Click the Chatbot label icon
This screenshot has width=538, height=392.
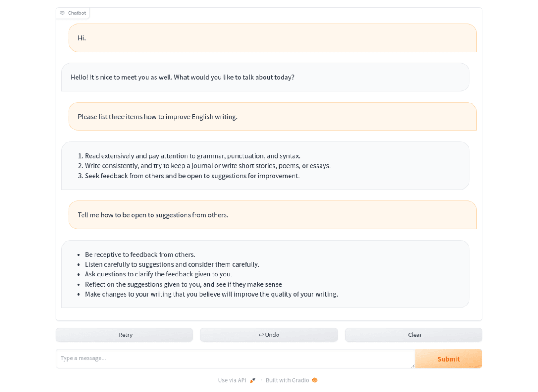[x=62, y=13]
